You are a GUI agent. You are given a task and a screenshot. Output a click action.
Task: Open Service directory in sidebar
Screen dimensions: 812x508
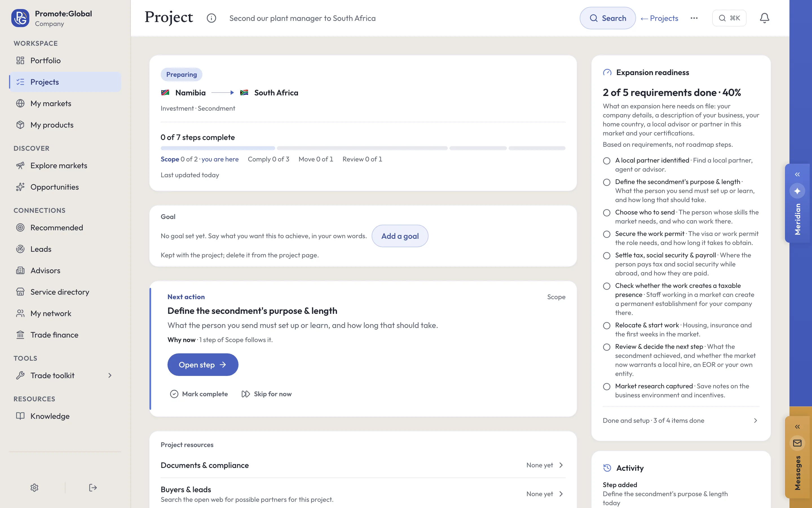click(65, 292)
